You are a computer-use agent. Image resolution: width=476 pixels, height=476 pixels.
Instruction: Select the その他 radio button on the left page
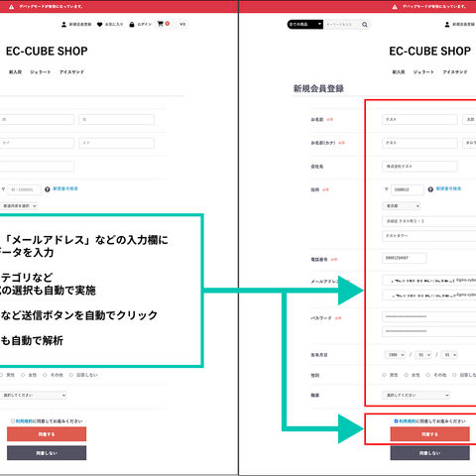45,375
